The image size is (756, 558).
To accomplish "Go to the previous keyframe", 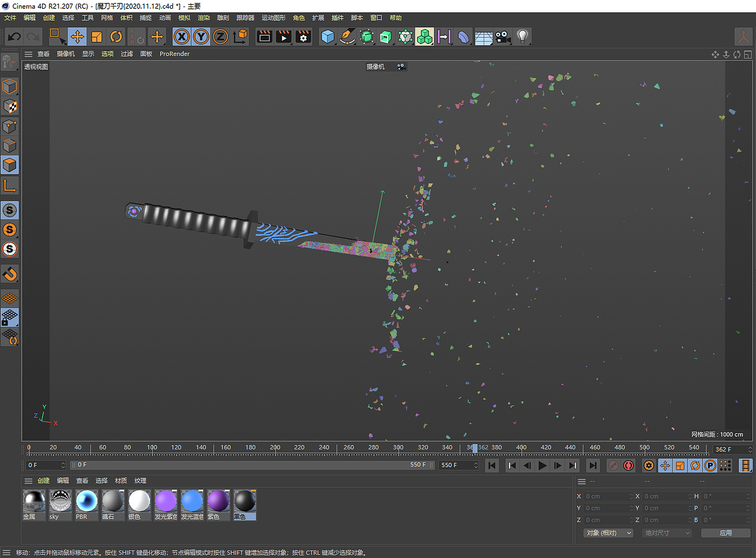I will pos(511,466).
